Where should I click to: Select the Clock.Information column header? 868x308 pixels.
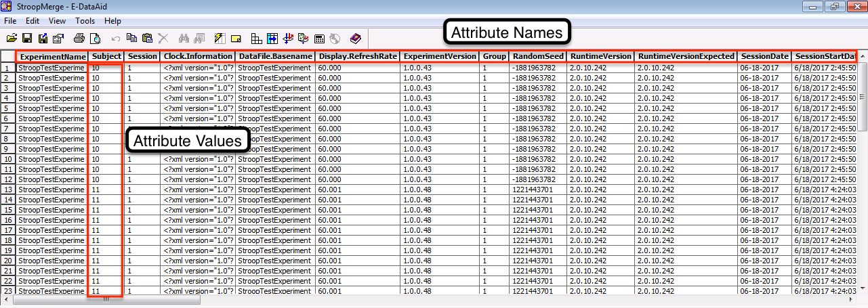coord(198,56)
